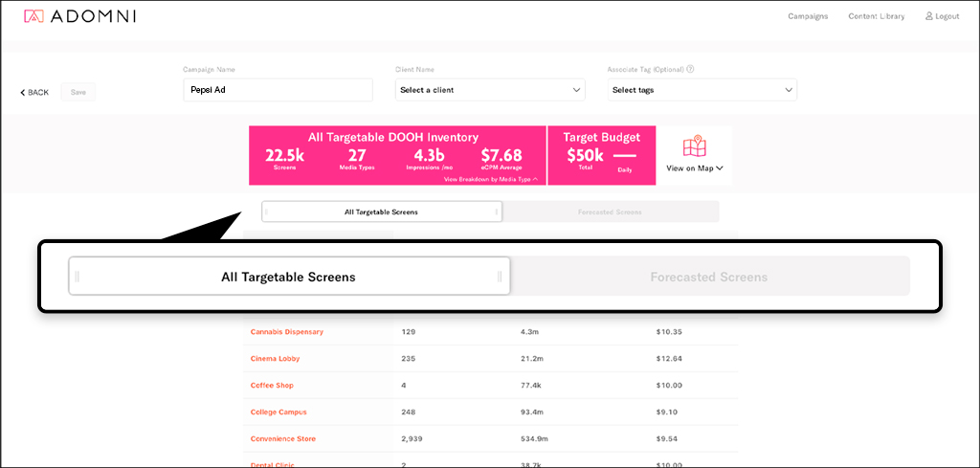The width and height of the screenshot is (980, 468).
Task: Switch to the small Forecasted Screens tab under the banner
Action: pos(610,212)
